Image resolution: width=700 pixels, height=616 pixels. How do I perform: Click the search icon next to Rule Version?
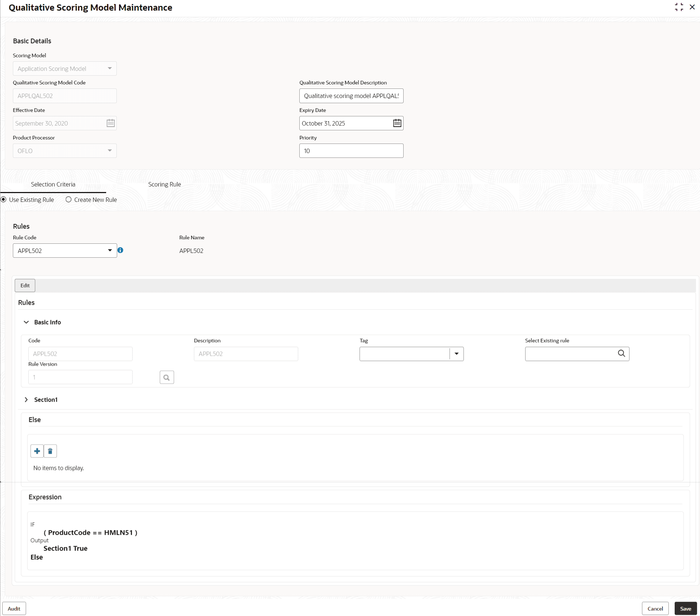pyautogui.click(x=167, y=377)
